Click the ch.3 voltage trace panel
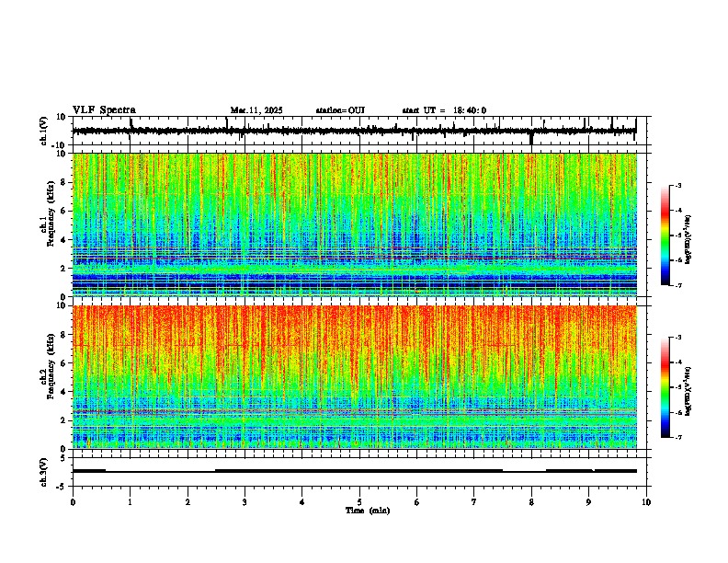 361,472
